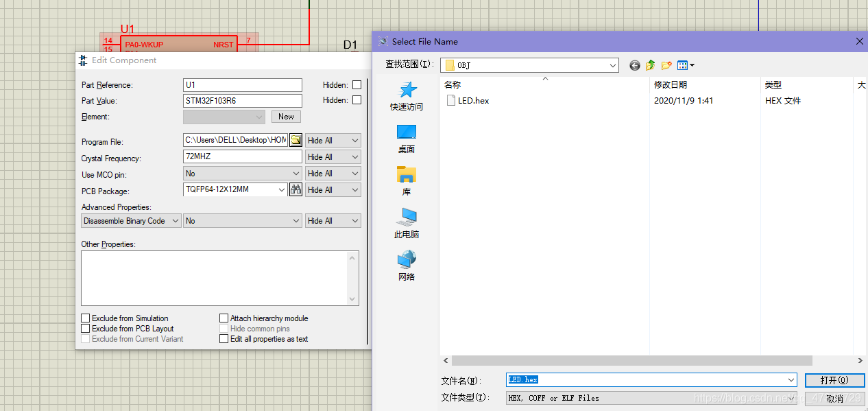Click the Crystal Frequency 72MHZ field
This screenshot has width=868, height=411.
point(243,156)
